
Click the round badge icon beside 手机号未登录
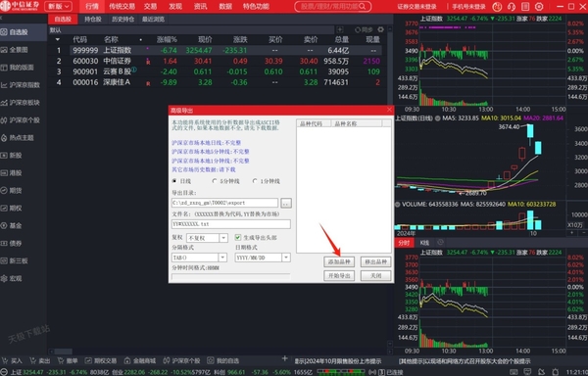click(x=497, y=7)
